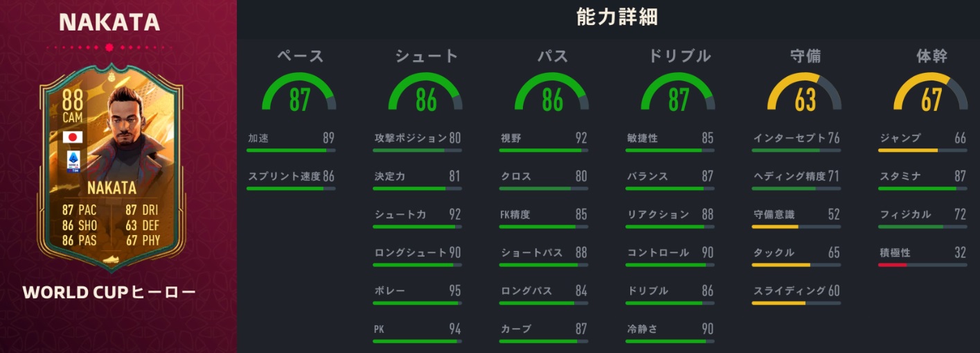Click the red 積極性 stat bar
Screen dimensions: 980x353
892,264
